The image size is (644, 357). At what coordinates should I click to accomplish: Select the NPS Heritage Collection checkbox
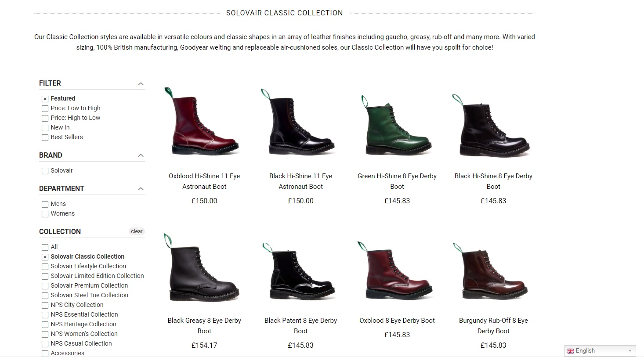[45, 325]
